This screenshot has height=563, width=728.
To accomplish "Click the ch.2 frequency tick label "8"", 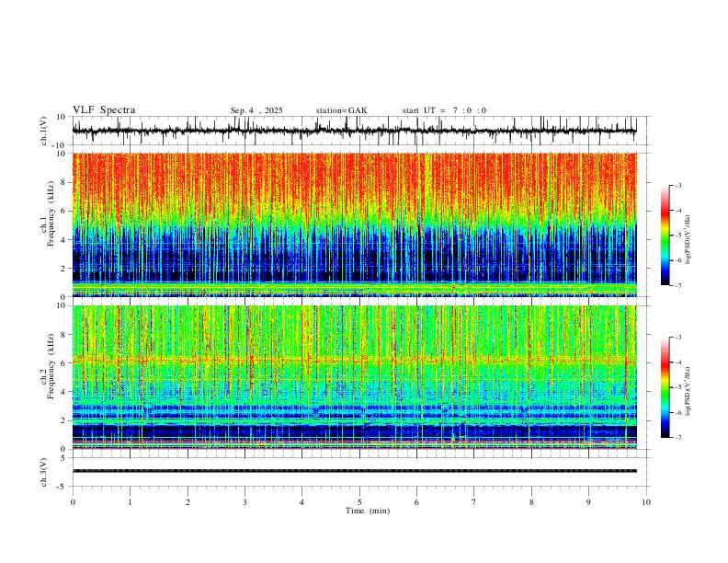I will [63, 335].
